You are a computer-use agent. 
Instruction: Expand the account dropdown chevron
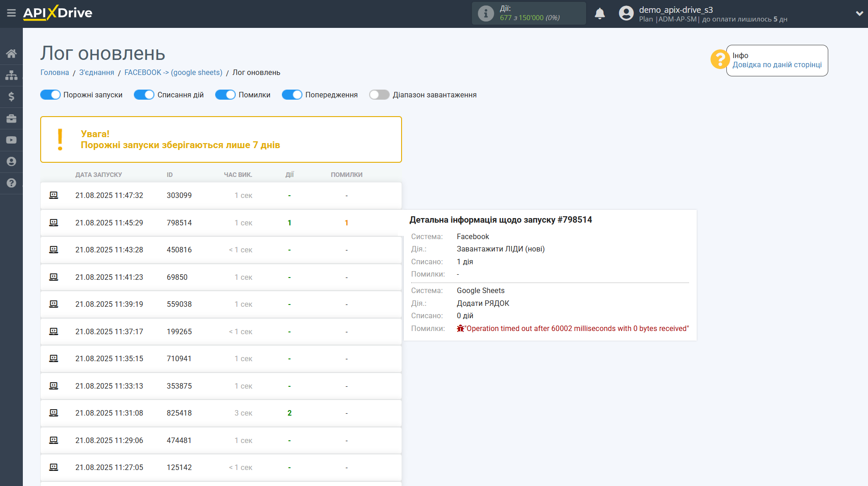pyautogui.click(x=859, y=14)
